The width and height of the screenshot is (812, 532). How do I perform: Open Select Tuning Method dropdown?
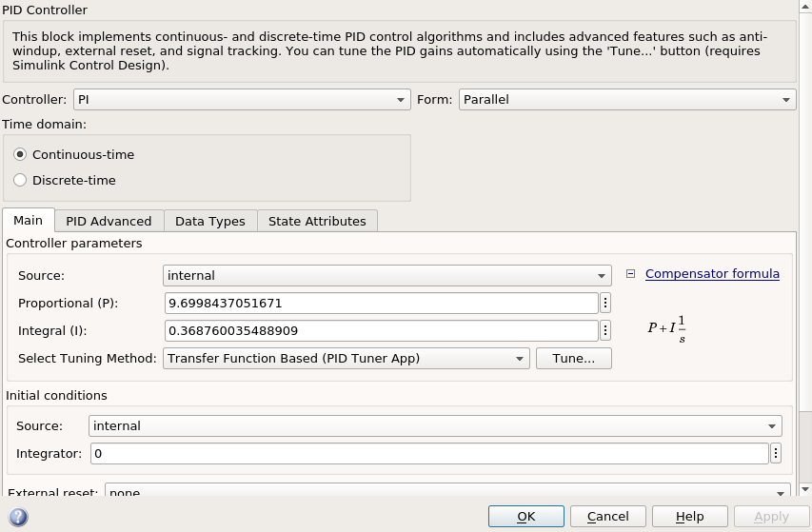[x=346, y=358]
